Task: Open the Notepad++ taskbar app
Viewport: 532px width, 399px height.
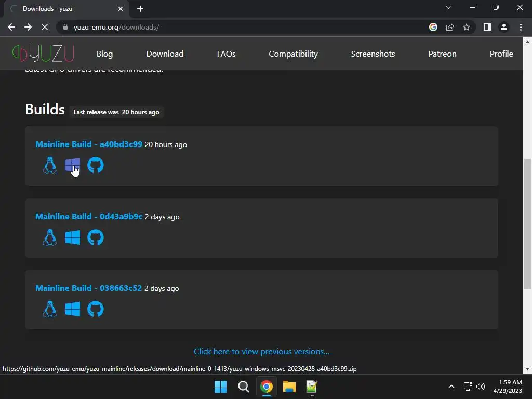Action: coord(312,387)
